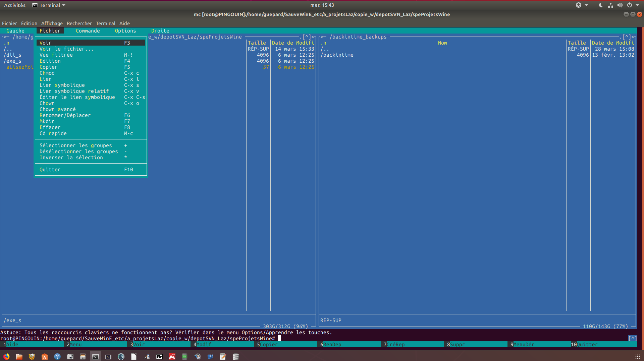Select the Terminal icon in the dock
The height and width of the screenshot is (361, 644).
click(96, 357)
